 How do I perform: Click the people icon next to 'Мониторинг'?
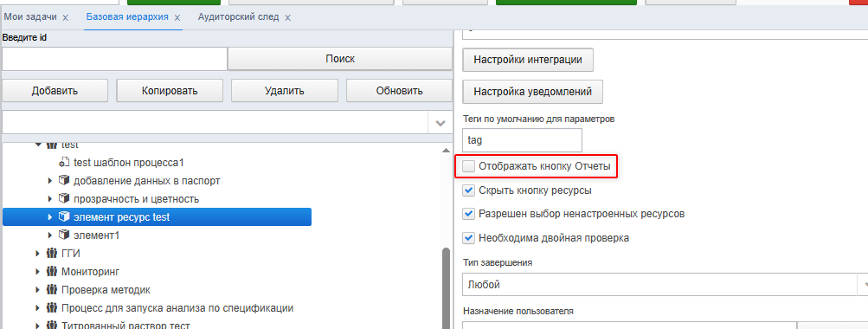click(x=52, y=271)
